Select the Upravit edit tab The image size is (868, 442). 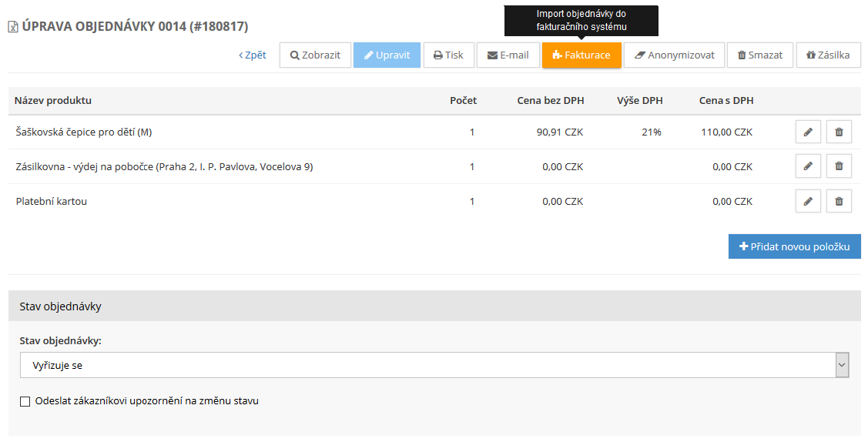tap(387, 55)
